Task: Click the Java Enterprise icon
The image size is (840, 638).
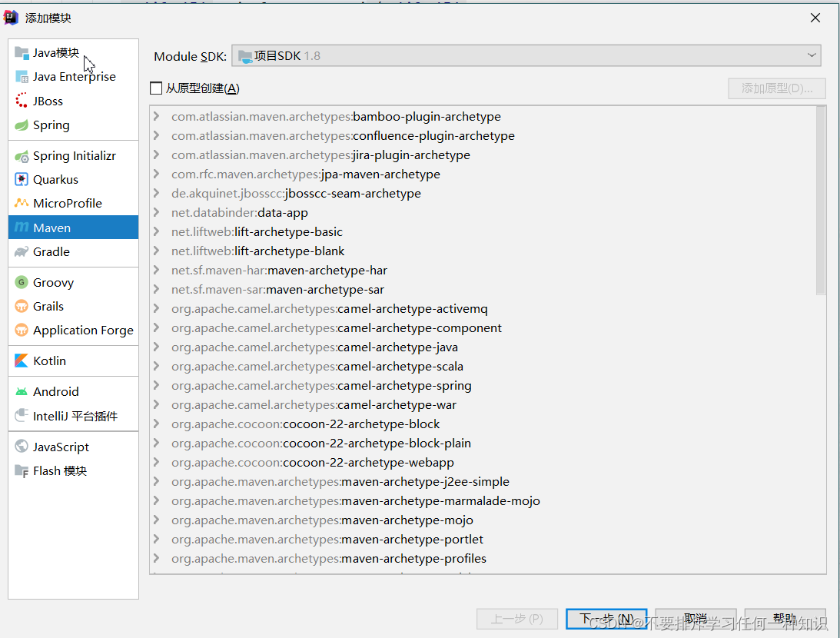Action: [22, 77]
